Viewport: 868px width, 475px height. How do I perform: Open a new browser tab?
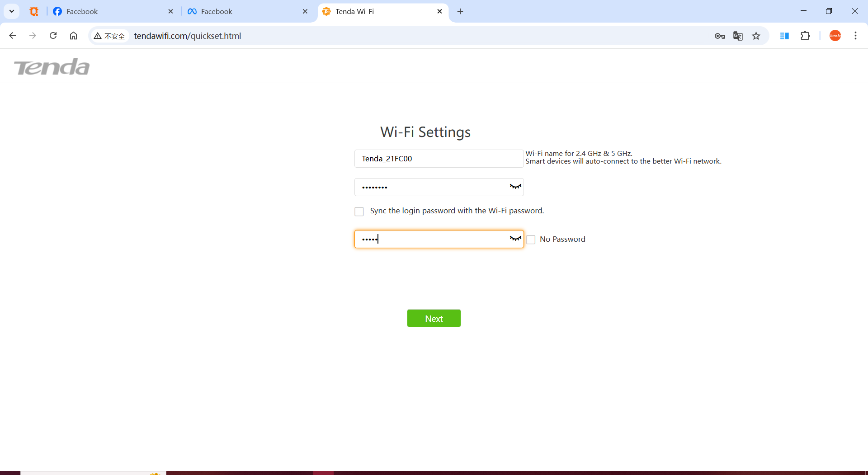pos(460,11)
